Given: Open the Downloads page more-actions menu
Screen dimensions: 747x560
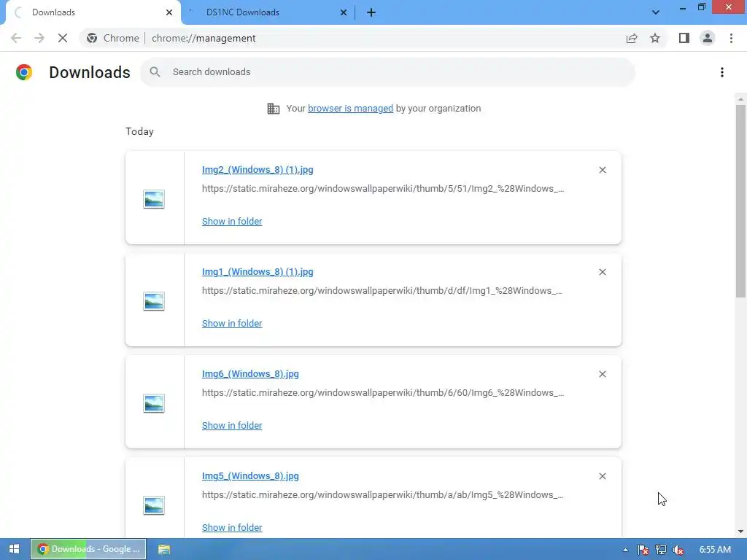Looking at the screenshot, I should pos(722,72).
